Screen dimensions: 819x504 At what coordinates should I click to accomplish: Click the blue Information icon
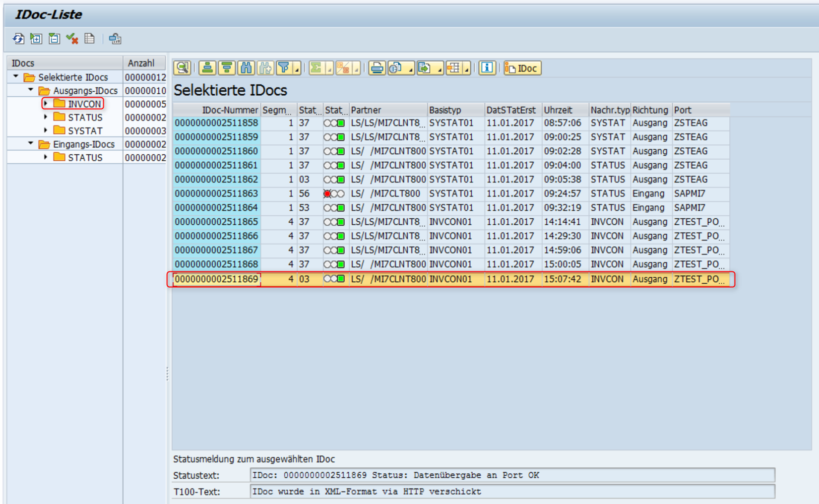(487, 68)
